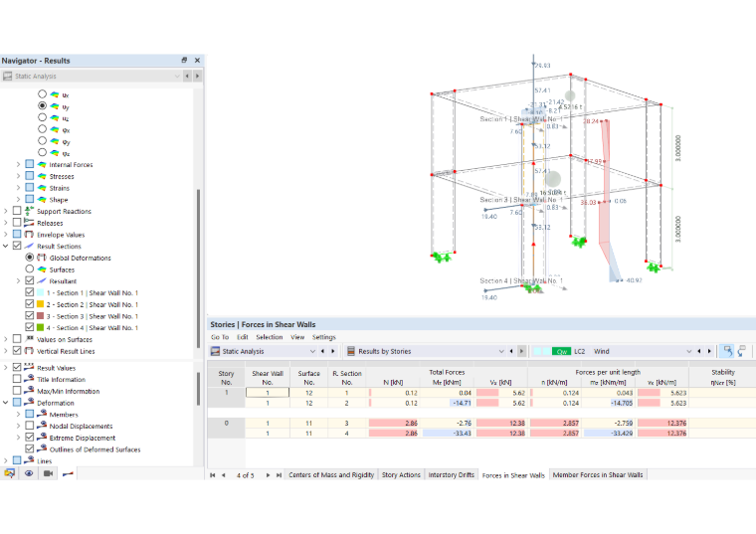756x534 pixels.
Task: Expand the Stresses tree node
Action: [18, 176]
